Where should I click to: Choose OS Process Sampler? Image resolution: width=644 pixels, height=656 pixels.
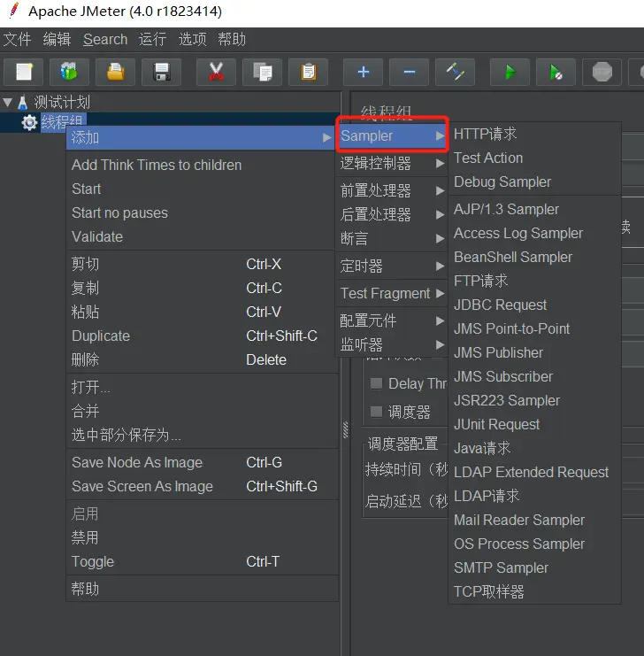coord(534,544)
